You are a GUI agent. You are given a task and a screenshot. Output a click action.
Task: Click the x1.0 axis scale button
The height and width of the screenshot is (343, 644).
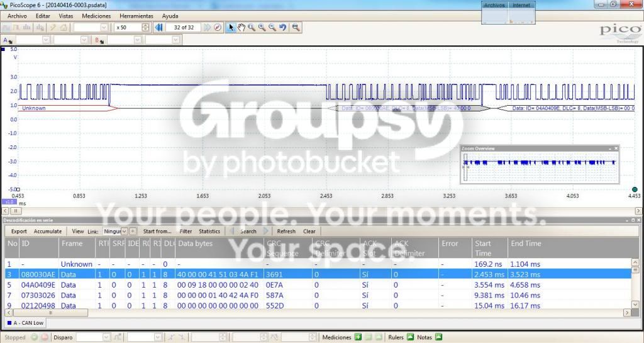tap(9, 202)
